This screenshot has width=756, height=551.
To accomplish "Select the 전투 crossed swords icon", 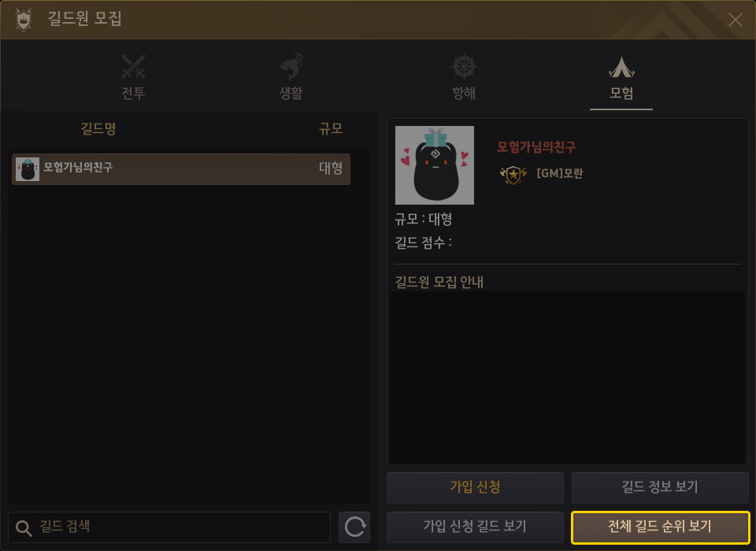I will [134, 67].
